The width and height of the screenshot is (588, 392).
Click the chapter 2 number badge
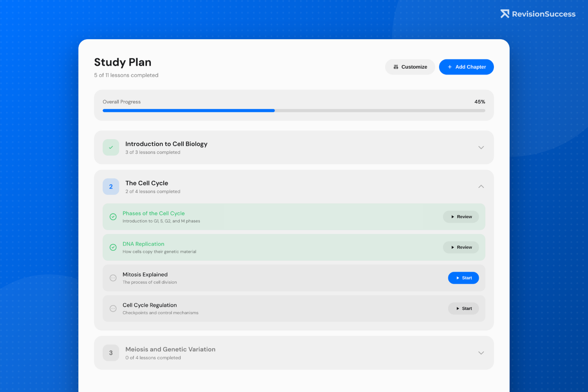coord(111,187)
